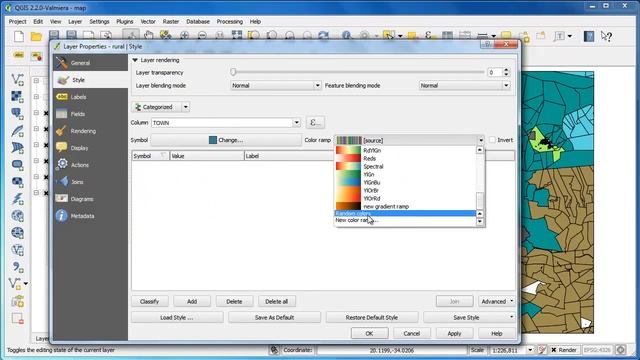Open the Processing menu
This screenshot has height=360, width=640.
tap(229, 22)
